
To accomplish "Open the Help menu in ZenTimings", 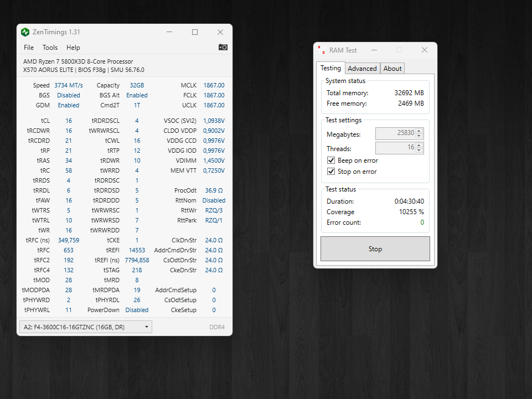I will 73,48.
